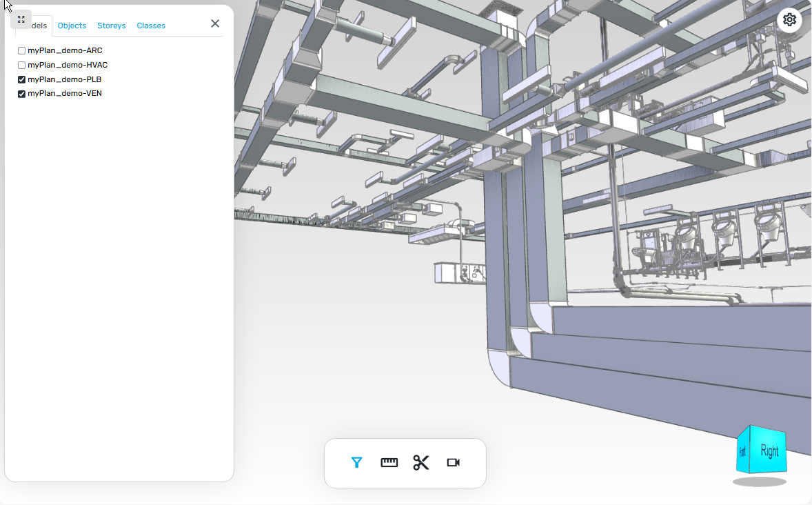Click the myPlan_demo-ARC label text

(x=65, y=50)
